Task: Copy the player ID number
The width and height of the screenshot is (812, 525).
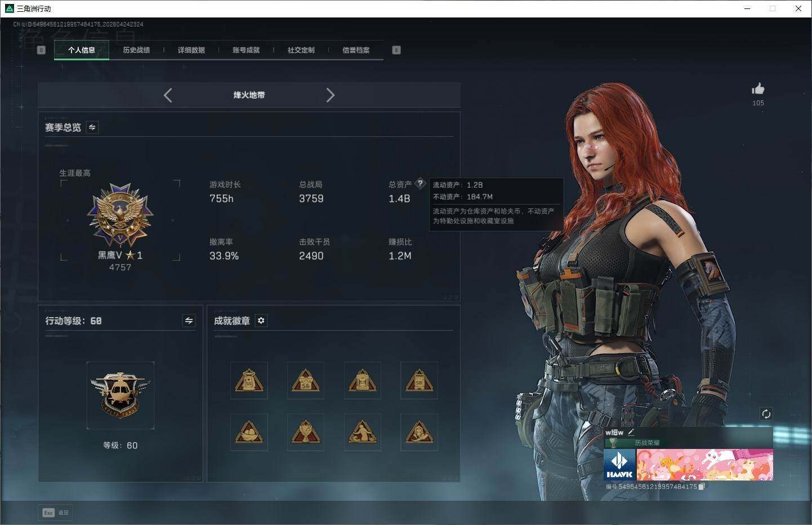Action: tap(701, 487)
